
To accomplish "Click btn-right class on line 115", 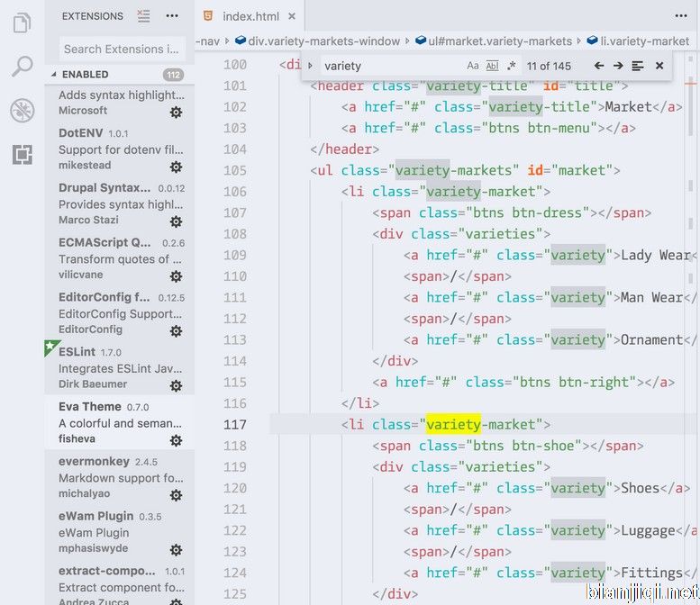I will (x=597, y=383).
